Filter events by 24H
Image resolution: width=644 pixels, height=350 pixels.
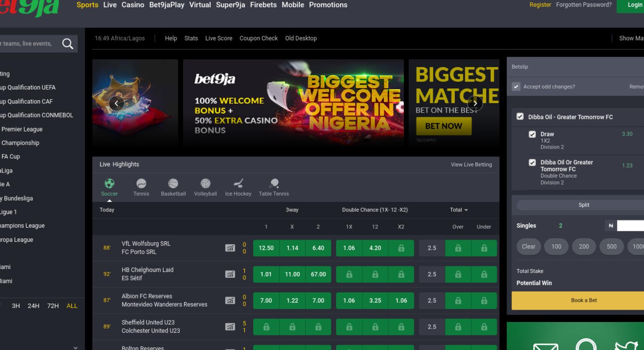click(x=34, y=306)
